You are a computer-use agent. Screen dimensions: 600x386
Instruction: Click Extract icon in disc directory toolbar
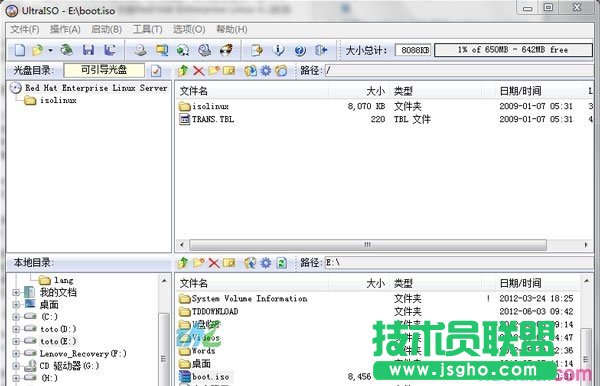251,71
